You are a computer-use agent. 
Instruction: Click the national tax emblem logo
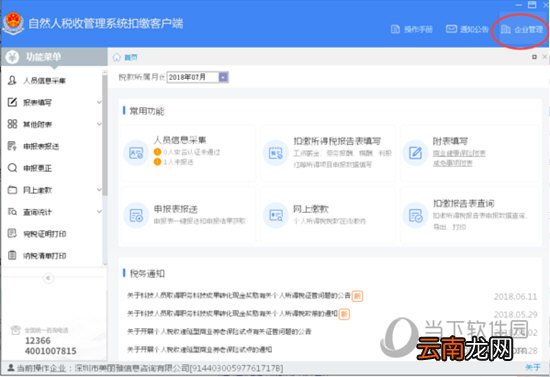click(13, 23)
